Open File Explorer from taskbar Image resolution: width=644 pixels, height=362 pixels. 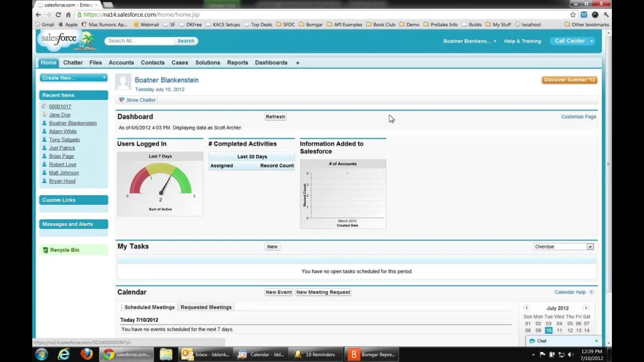click(166, 354)
